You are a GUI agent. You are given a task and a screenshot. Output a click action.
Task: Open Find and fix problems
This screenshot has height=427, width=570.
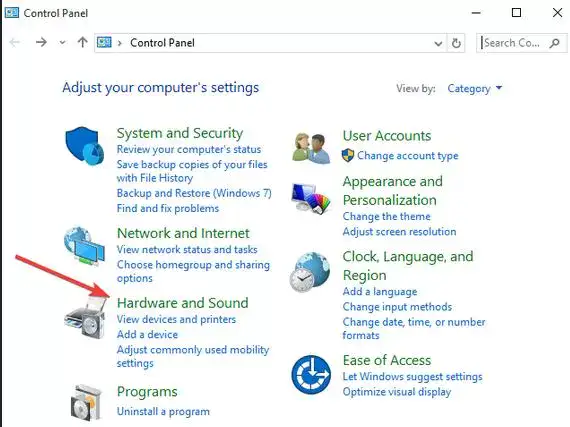pos(168,208)
